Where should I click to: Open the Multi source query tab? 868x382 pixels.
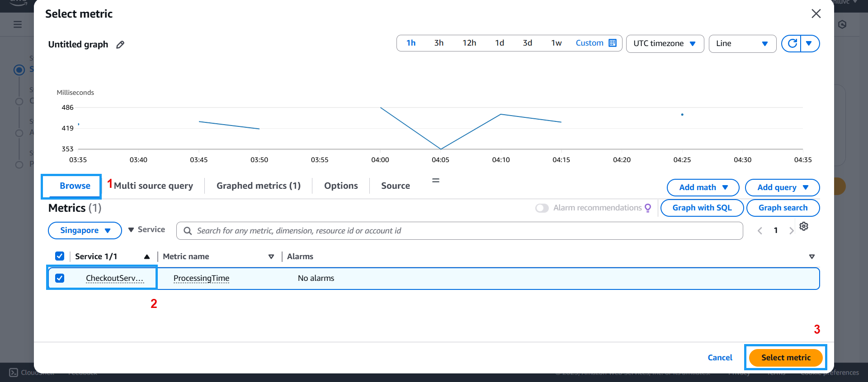coord(153,186)
